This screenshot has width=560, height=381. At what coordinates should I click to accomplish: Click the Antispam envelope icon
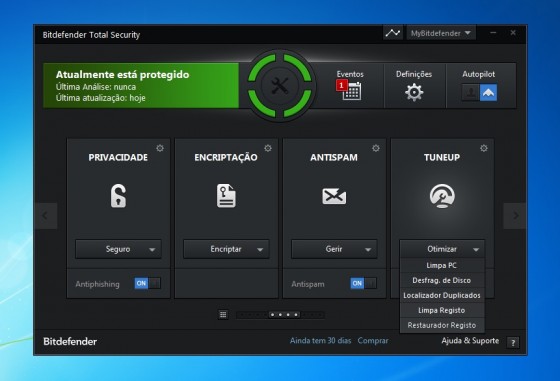334,196
